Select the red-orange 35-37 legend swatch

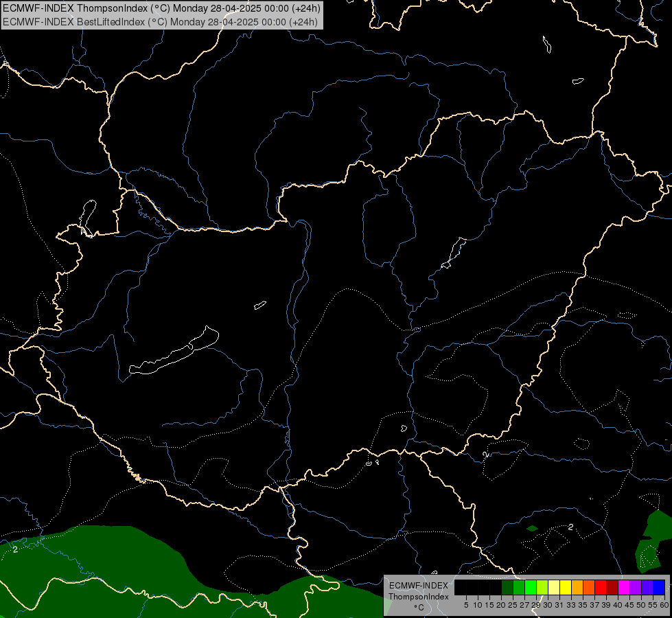click(x=589, y=588)
